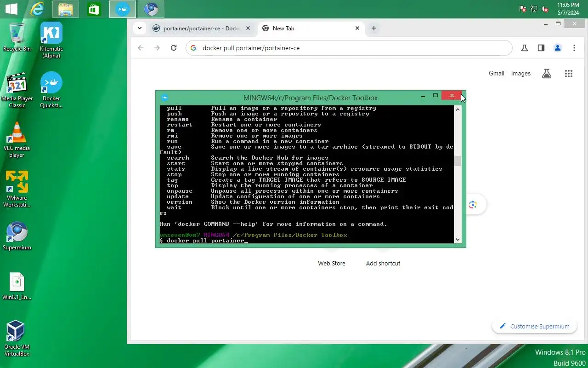Toggle the browser side panel icon
Viewport: 588px width, 368px height.
click(541, 48)
